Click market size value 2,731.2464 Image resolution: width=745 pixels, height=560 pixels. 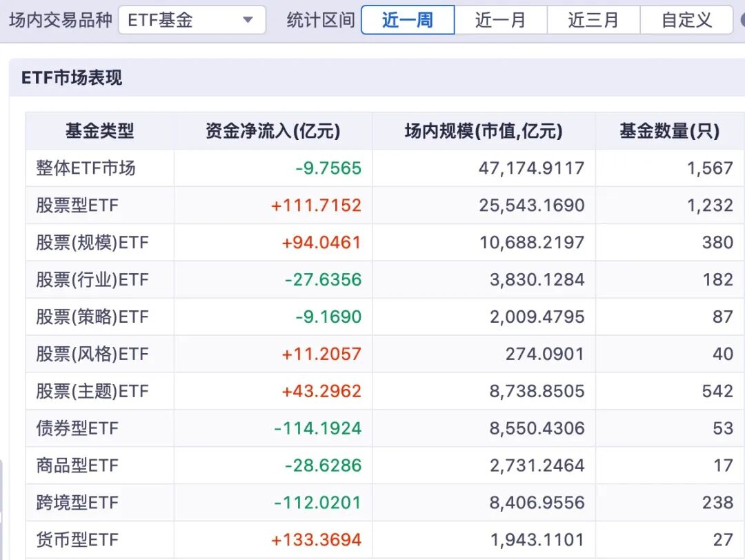(x=537, y=466)
